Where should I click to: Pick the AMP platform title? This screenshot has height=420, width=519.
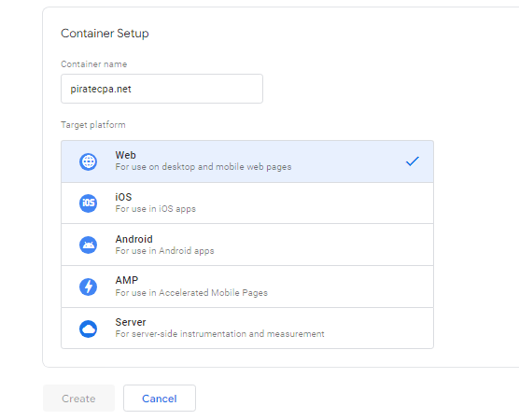126,280
